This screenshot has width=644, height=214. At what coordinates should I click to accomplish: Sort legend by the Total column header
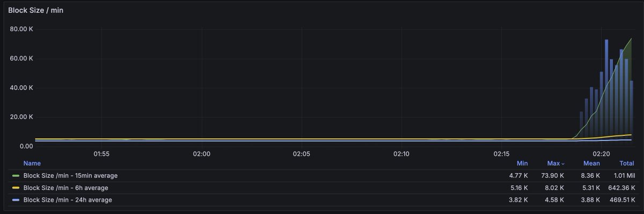pyautogui.click(x=627, y=163)
